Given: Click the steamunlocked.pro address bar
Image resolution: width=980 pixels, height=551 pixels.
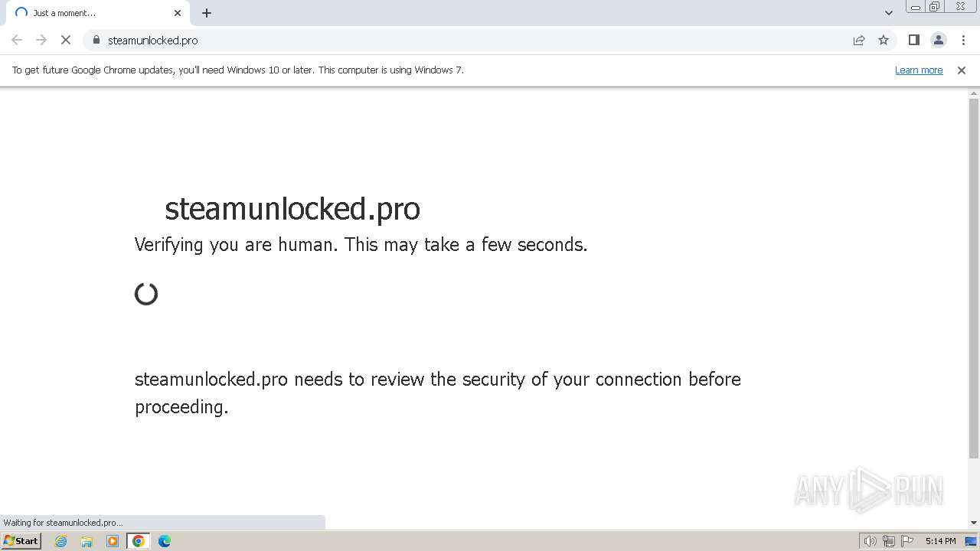Looking at the screenshot, I should [459, 40].
